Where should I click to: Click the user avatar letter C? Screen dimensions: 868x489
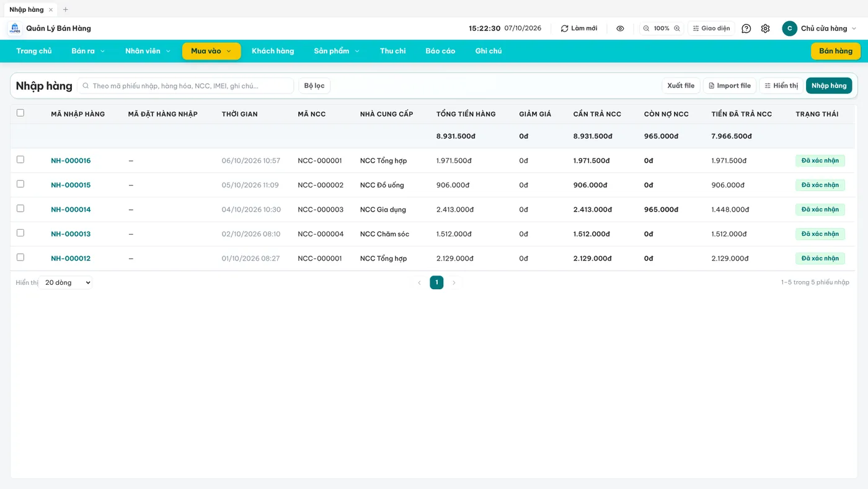[789, 29]
